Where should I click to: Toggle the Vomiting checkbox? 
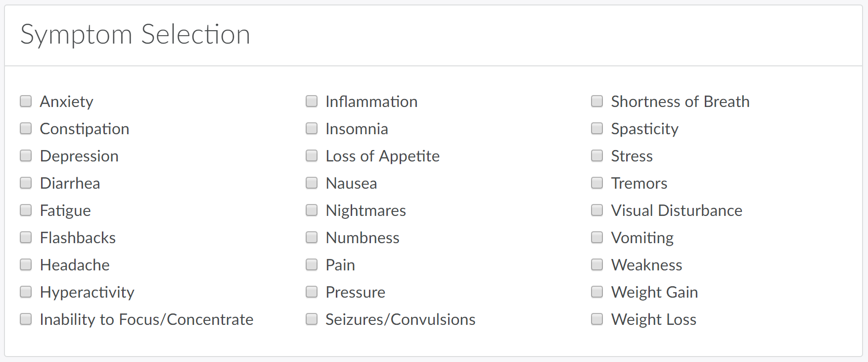tap(597, 238)
